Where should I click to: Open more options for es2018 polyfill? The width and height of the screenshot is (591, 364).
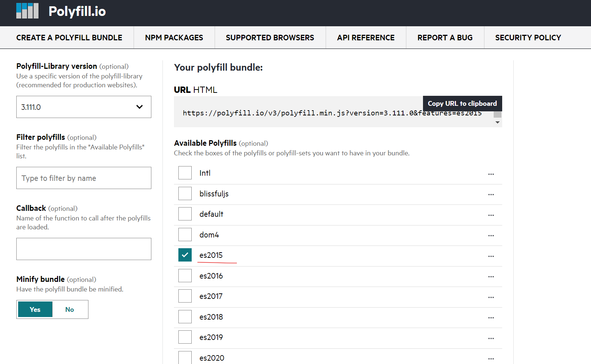(x=491, y=317)
